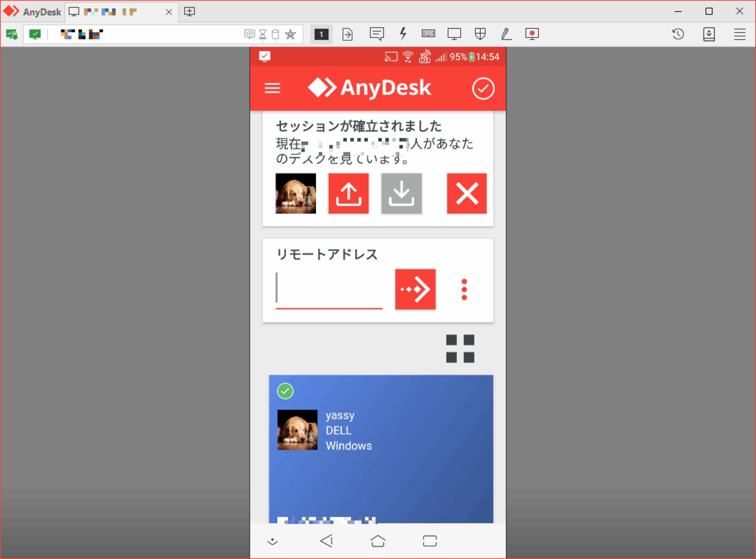Maximize the AnyDesk window

coord(709,12)
